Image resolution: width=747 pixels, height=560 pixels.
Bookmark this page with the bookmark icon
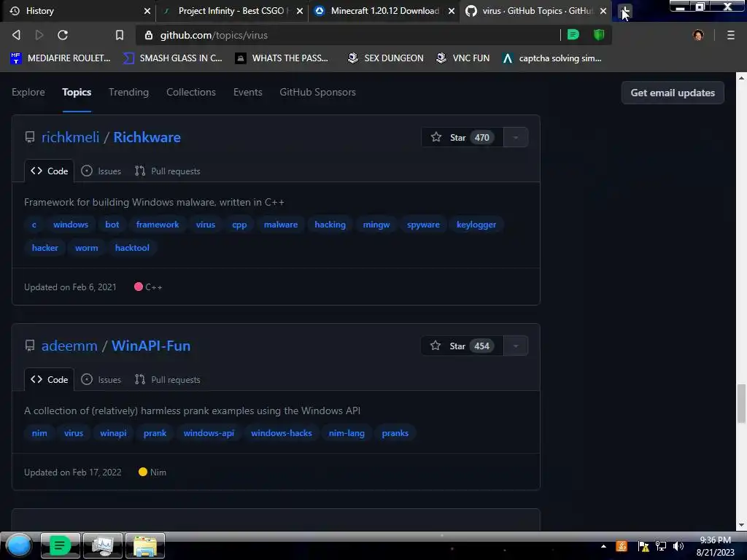[120, 35]
